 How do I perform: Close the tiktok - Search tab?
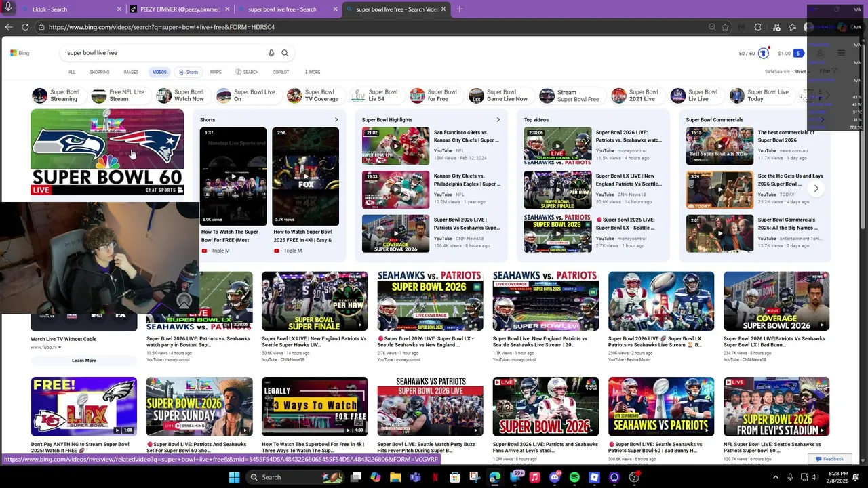119,9
